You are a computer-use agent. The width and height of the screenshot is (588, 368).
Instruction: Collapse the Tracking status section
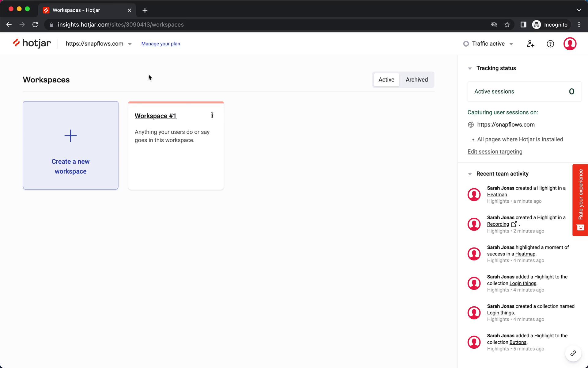(x=470, y=69)
